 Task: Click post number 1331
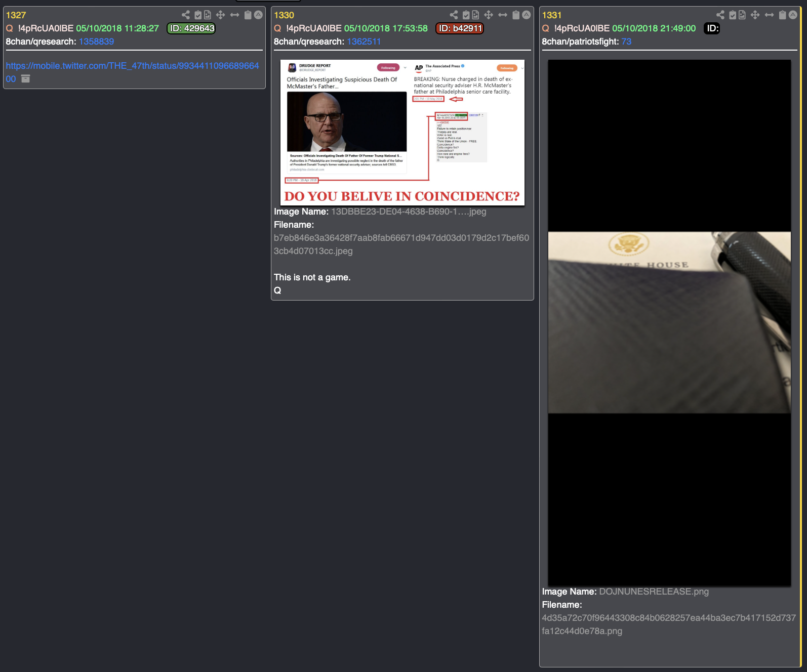552,15
